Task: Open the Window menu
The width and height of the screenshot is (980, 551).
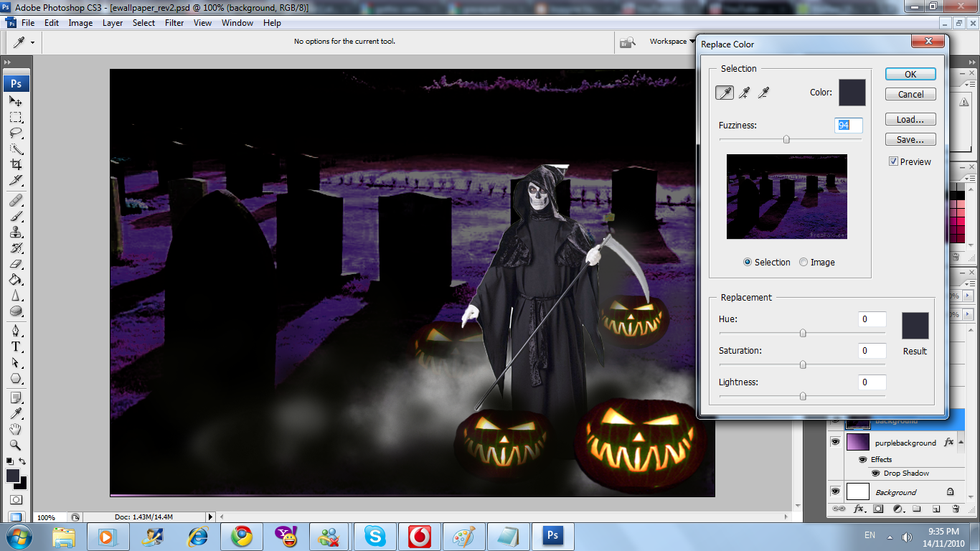Action: 237,23
